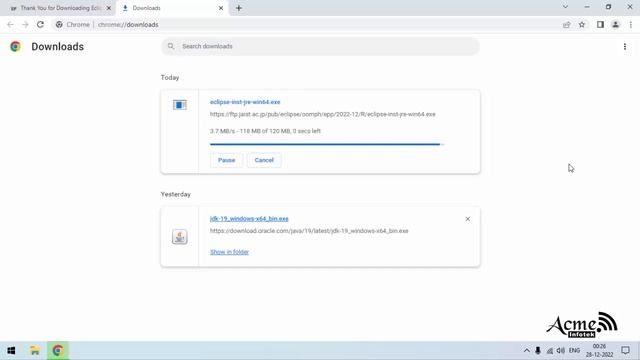Open the eclipse-inst-jre-win64.exe link
This screenshot has width=640, height=360.
pos(245,102)
